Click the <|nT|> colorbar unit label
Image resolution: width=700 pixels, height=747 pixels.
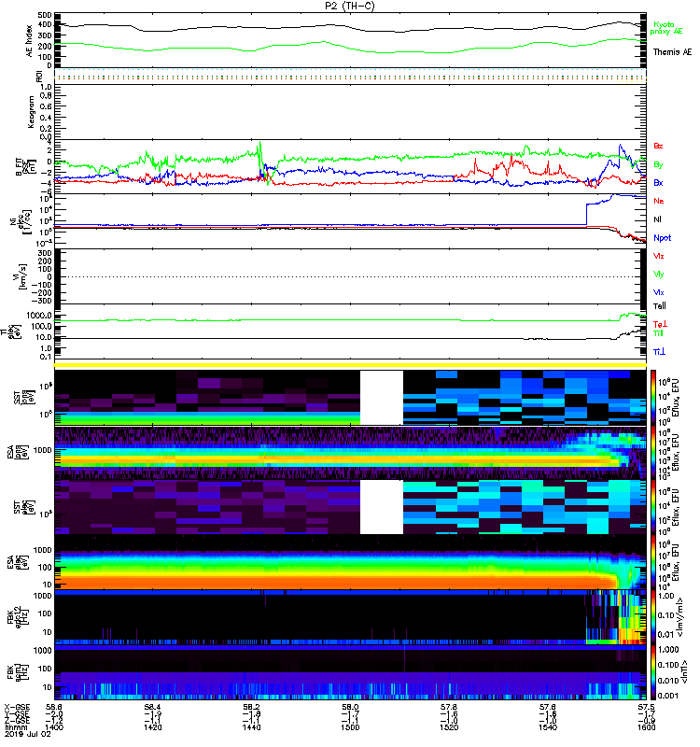(685, 672)
